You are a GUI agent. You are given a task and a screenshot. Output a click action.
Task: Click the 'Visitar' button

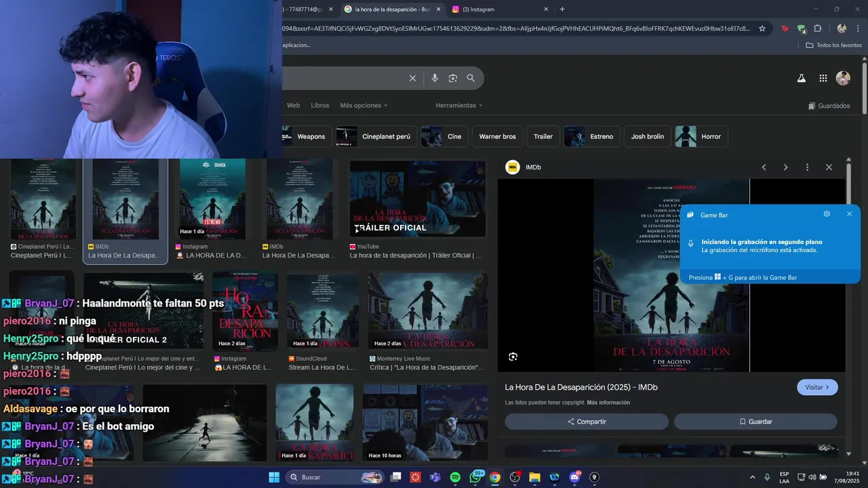817,387
